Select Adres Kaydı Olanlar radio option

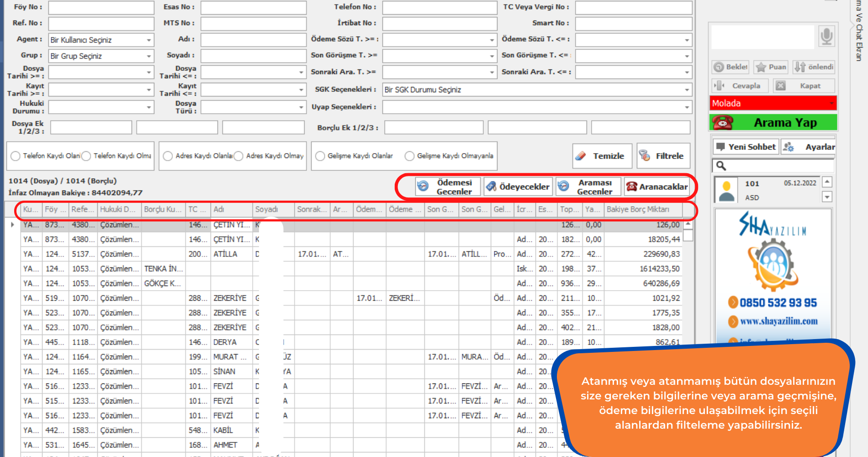point(168,156)
